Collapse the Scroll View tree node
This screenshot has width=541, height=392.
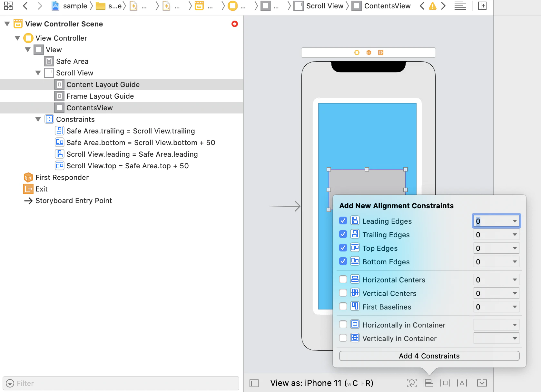pyautogui.click(x=38, y=73)
